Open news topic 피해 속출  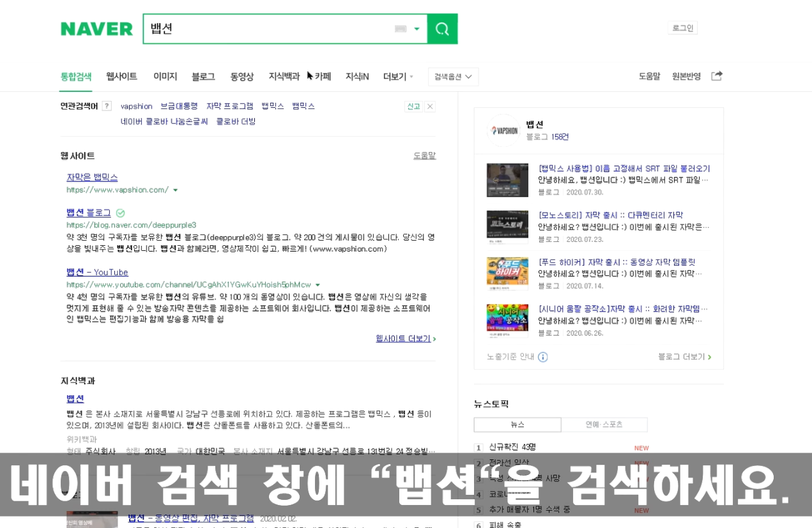pos(505,525)
